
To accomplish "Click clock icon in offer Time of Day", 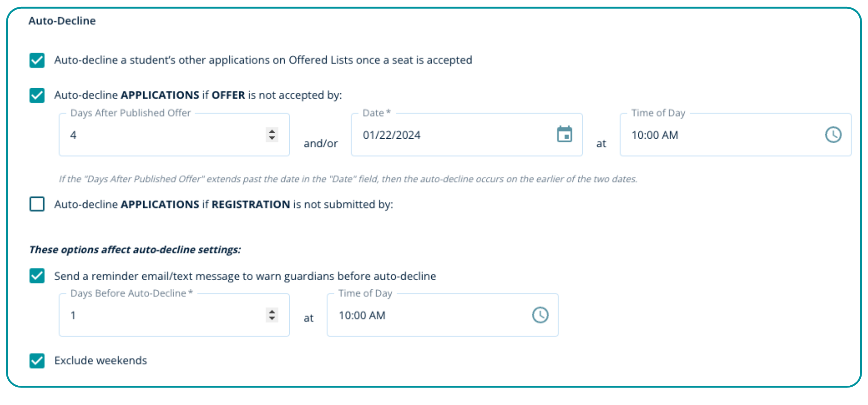I will [x=833, y=135].
